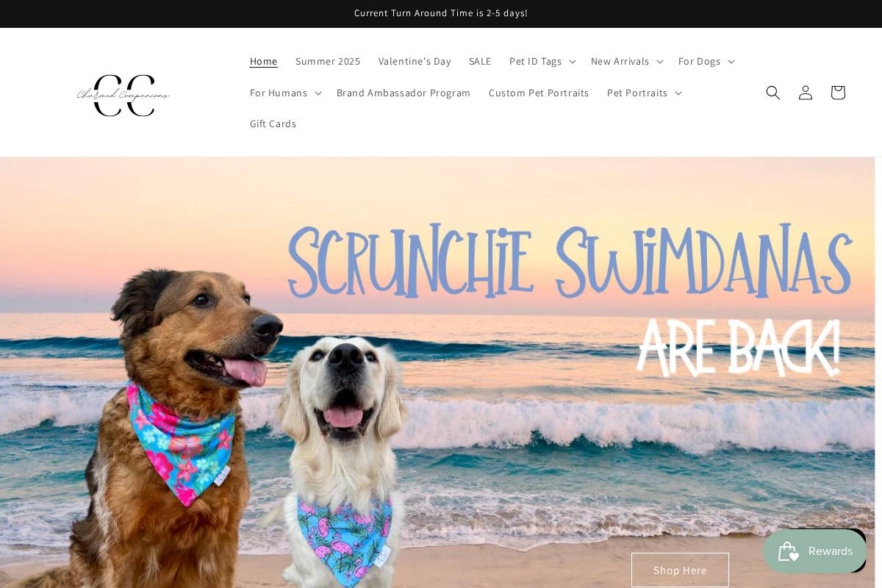882x588 pixels.
Task: Visit the Brand Ambassador Program page
Action: [x=404, y=93]
